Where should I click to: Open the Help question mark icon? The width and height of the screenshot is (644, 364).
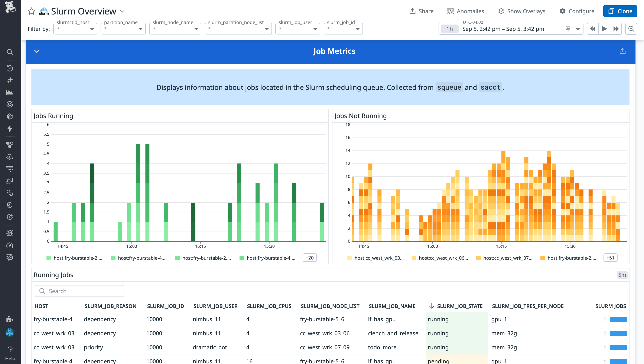[10, 349]
